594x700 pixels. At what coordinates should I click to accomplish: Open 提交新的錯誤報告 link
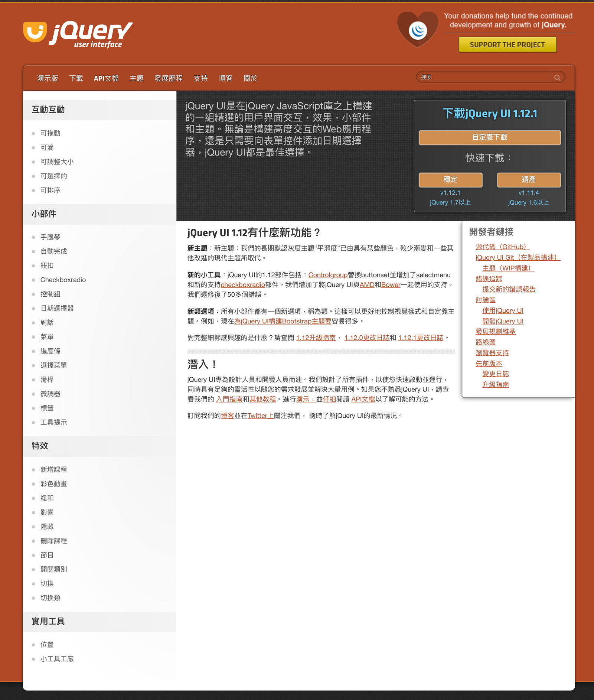pos(509,289)
